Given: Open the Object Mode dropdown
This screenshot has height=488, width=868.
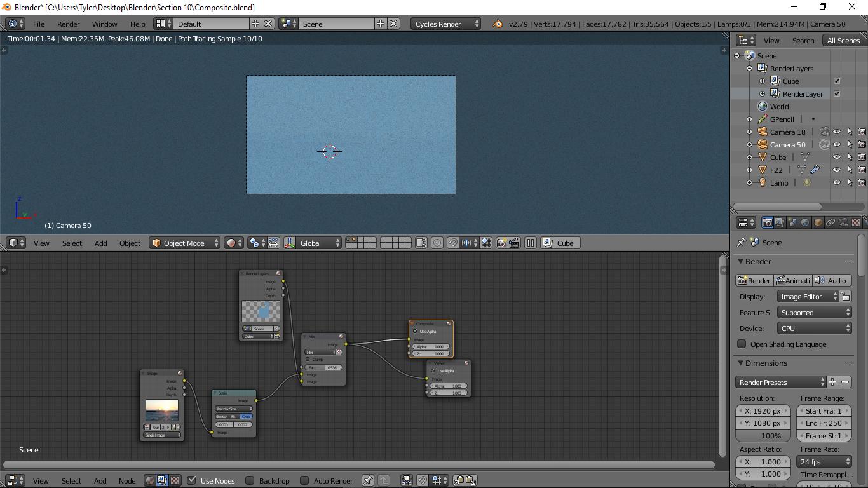Looking at the screenshot, I should 184,243.
